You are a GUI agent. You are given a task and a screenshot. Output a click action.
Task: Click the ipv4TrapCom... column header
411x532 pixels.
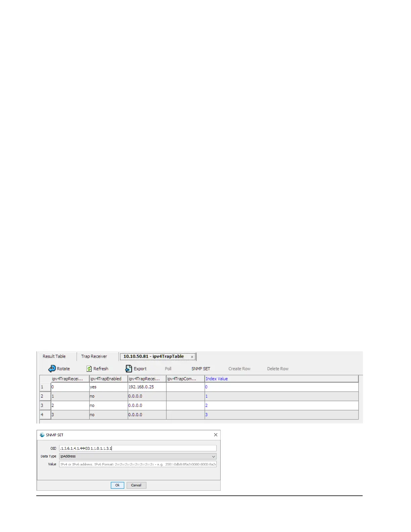tap(185, 379)
